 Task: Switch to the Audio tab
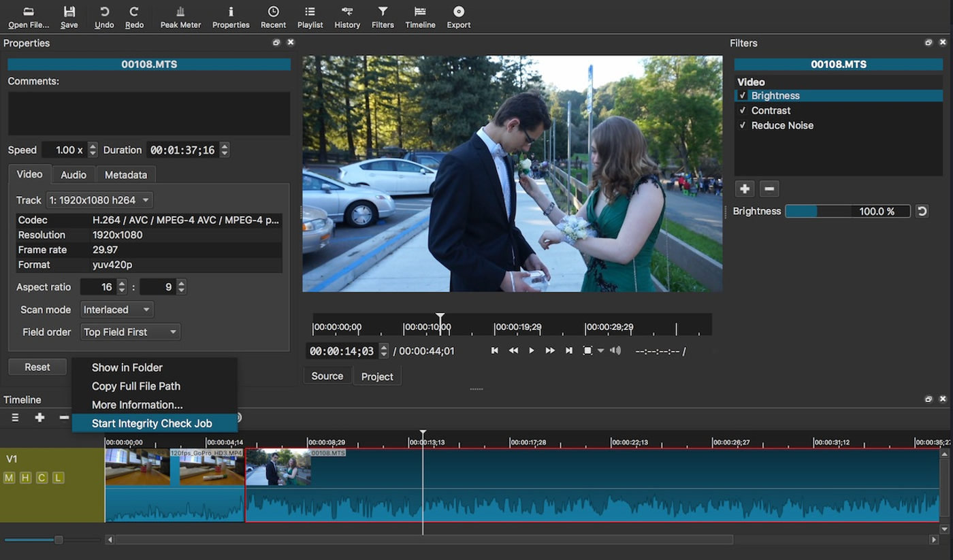73,174
